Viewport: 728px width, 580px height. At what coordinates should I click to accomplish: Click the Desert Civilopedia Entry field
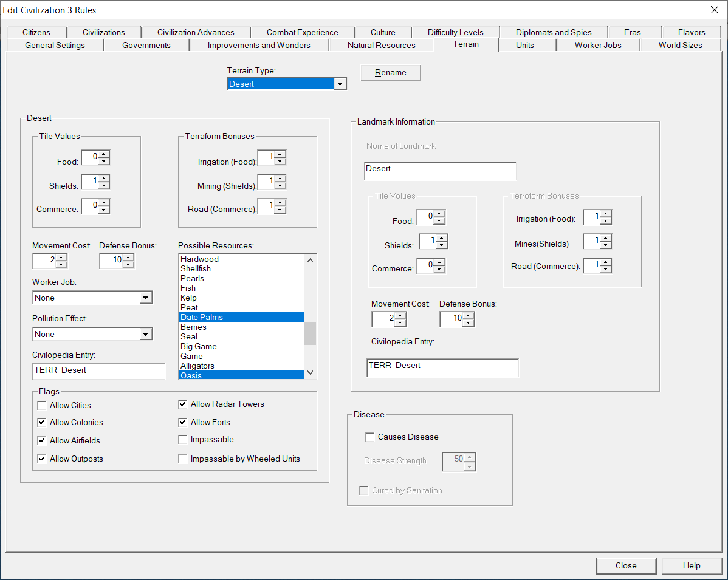tap(98, 371)
